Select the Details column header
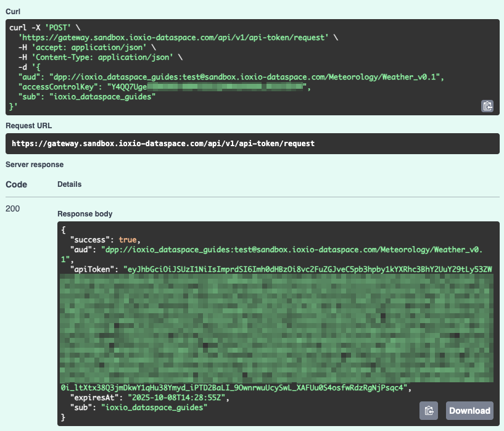This screenshot has height=431, width=504. click(x=69, y=184)
